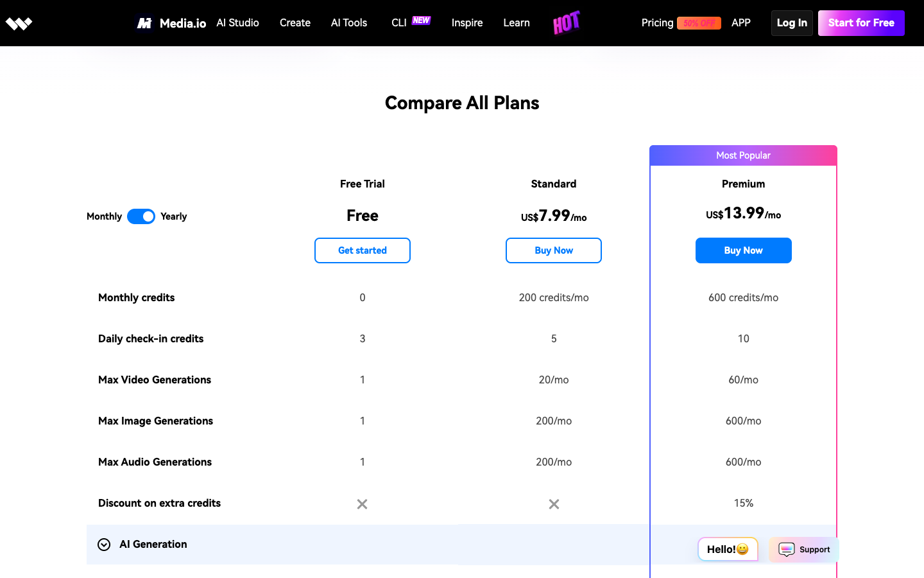Click the 60/mo video generations cell
The width and height of the screenshot is (924, 578).
744,380
